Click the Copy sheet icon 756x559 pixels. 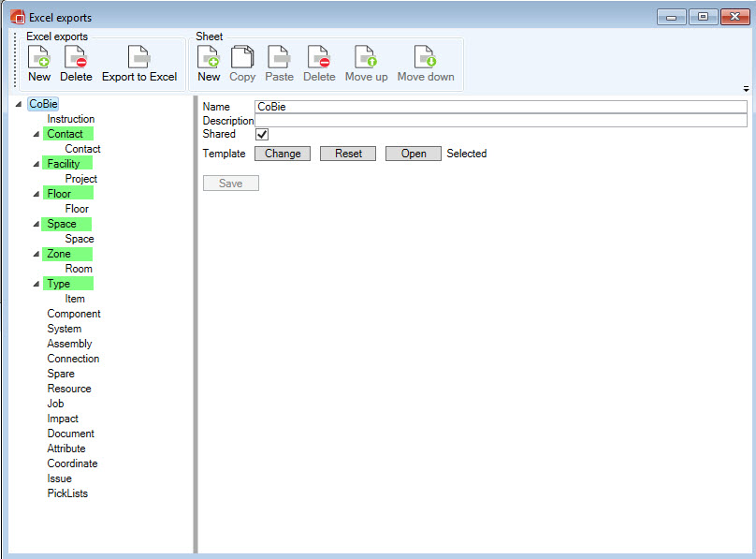coord(242,59)
